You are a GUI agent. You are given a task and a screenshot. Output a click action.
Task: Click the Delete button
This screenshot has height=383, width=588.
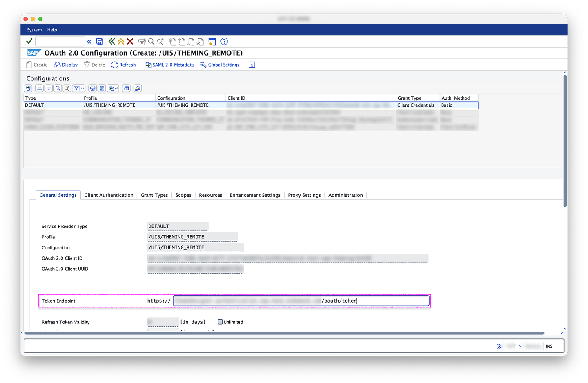(94, 65)
